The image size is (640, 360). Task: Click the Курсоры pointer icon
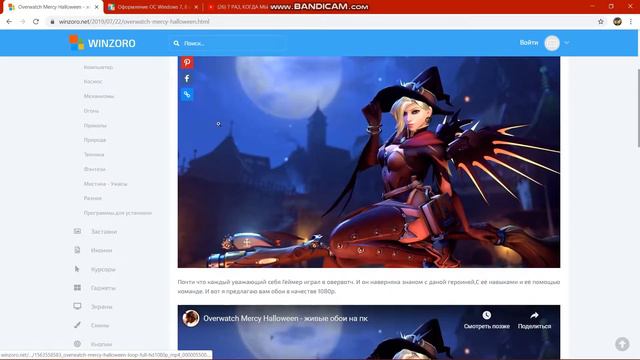(x=77, y=269)
